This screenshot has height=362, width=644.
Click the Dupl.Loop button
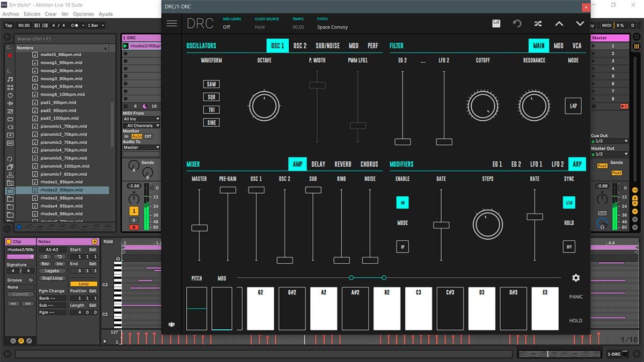tap(52, 278)
